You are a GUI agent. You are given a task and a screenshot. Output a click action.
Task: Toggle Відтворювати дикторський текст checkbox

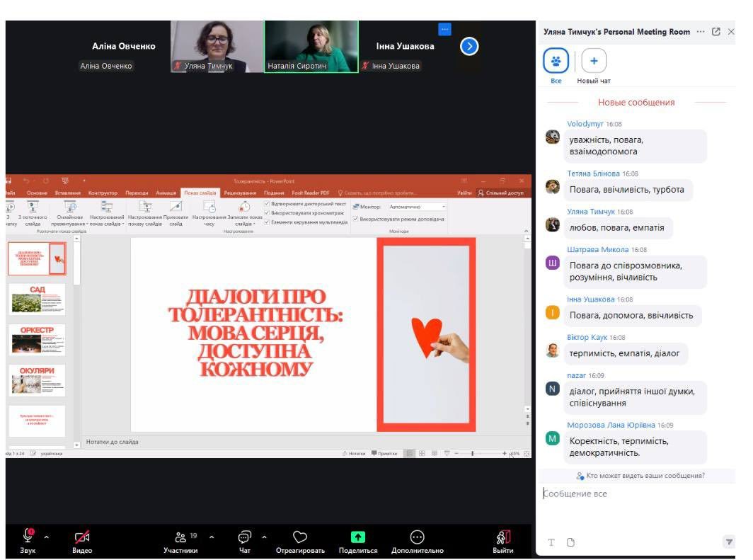tap(267, 204)
